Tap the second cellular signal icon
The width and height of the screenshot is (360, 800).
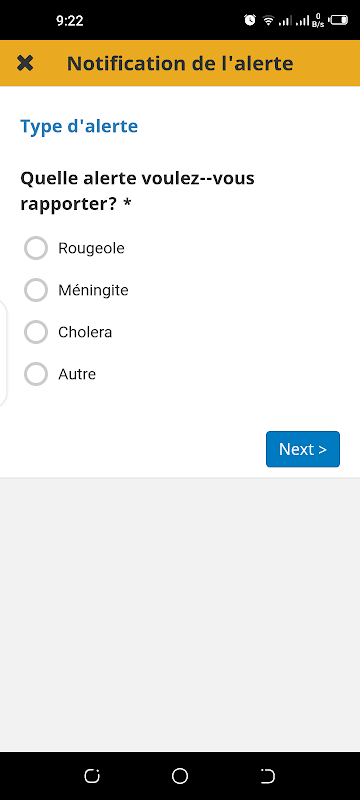(x=303, y=21)
